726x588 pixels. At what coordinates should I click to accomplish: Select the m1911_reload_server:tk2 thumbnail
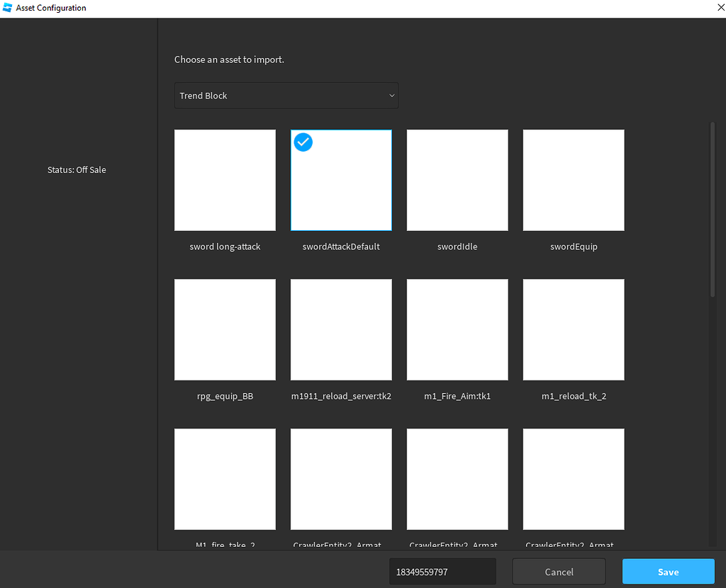click(x=341, y=329)
